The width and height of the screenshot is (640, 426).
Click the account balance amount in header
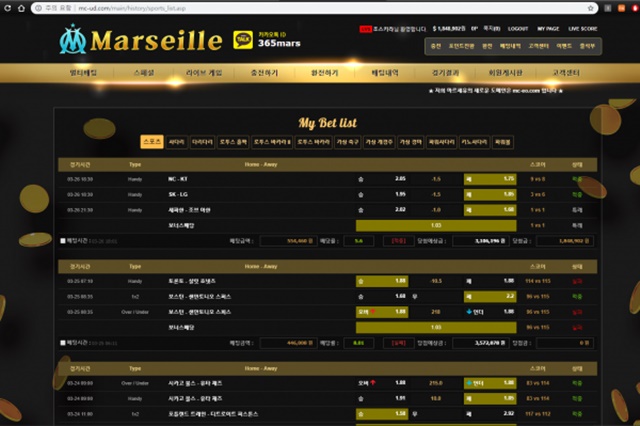tap(449, 29)
